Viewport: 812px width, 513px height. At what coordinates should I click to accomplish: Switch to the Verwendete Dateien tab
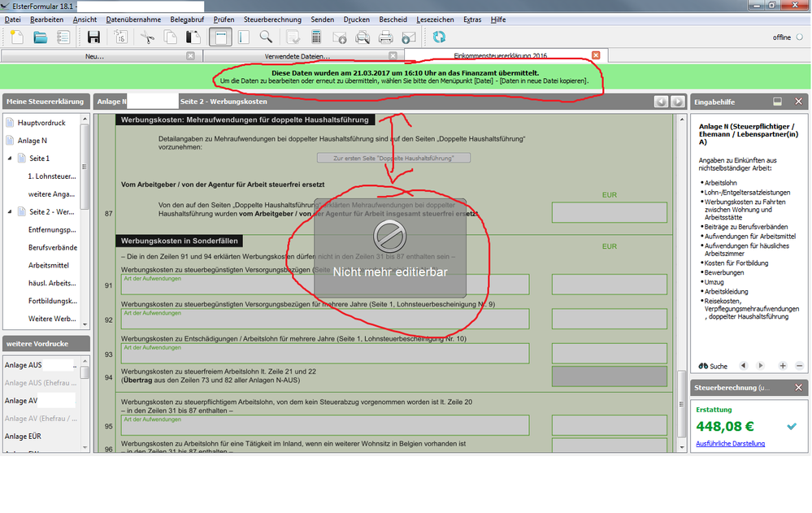click(297, 56)
